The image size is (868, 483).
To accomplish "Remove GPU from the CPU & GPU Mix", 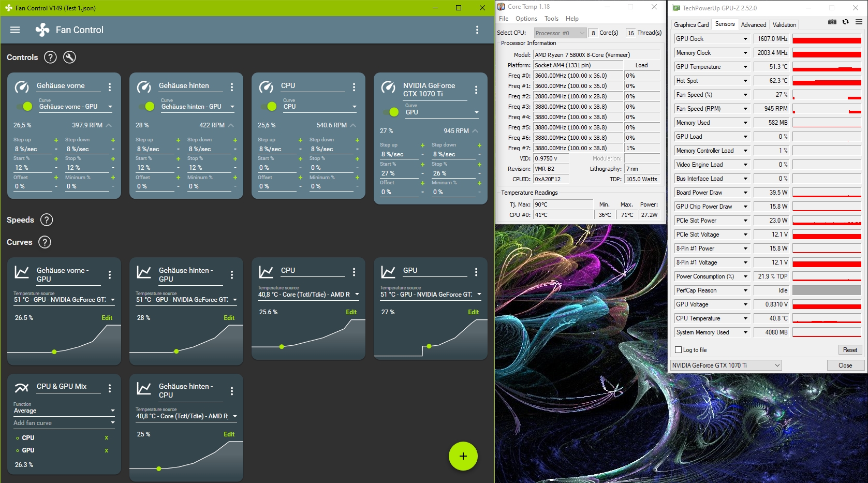I will coord(107,450).
